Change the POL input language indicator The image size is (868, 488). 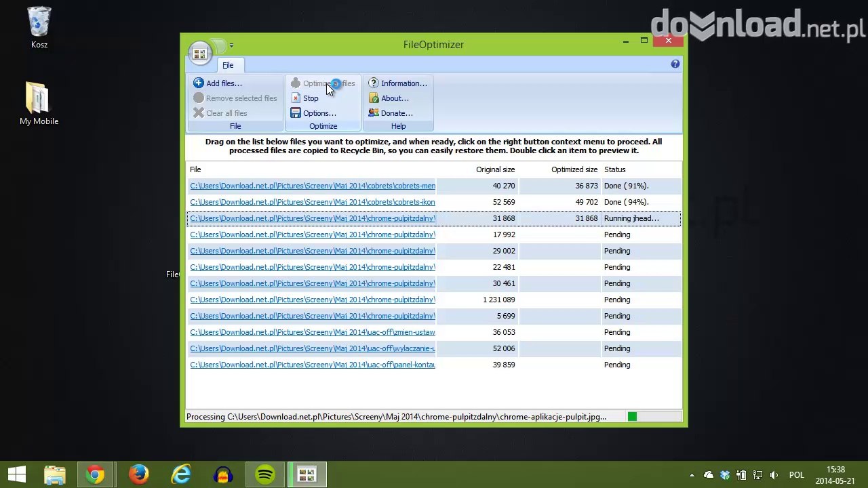coord(797,475)
